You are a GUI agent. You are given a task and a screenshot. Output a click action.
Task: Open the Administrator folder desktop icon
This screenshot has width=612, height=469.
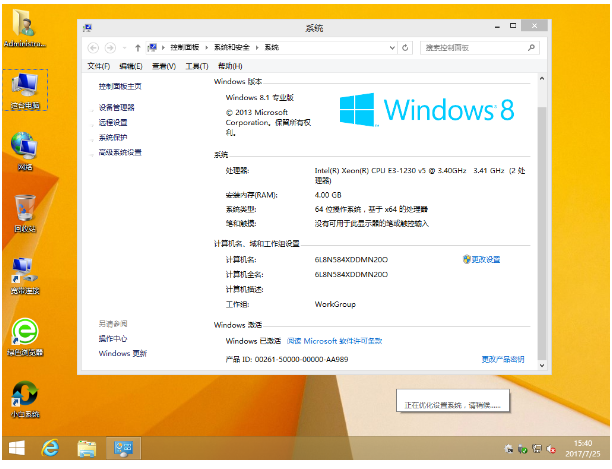coord(25,28)
